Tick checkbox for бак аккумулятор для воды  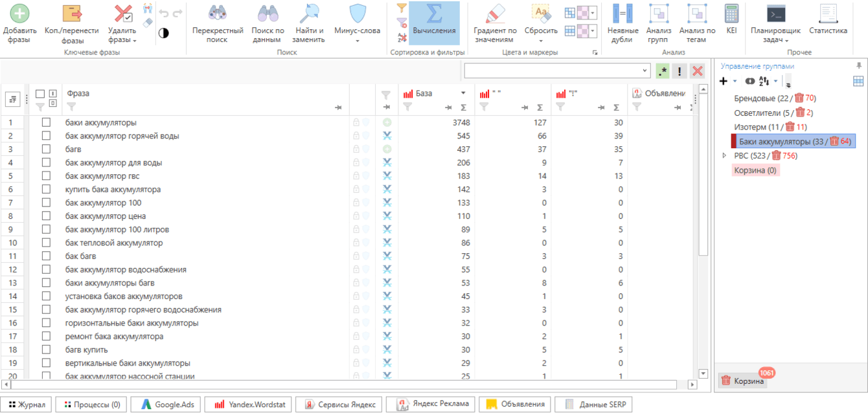tap(46, 162)
